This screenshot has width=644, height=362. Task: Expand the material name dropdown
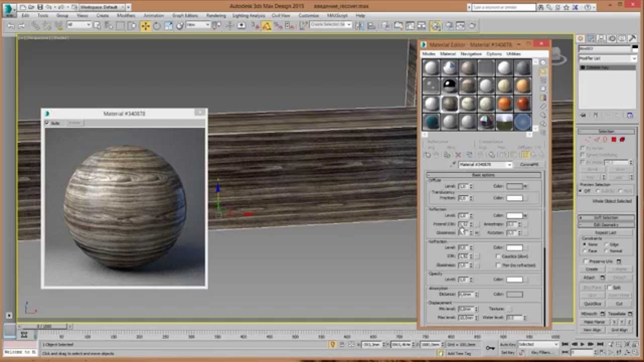click(x=509, y=164)
